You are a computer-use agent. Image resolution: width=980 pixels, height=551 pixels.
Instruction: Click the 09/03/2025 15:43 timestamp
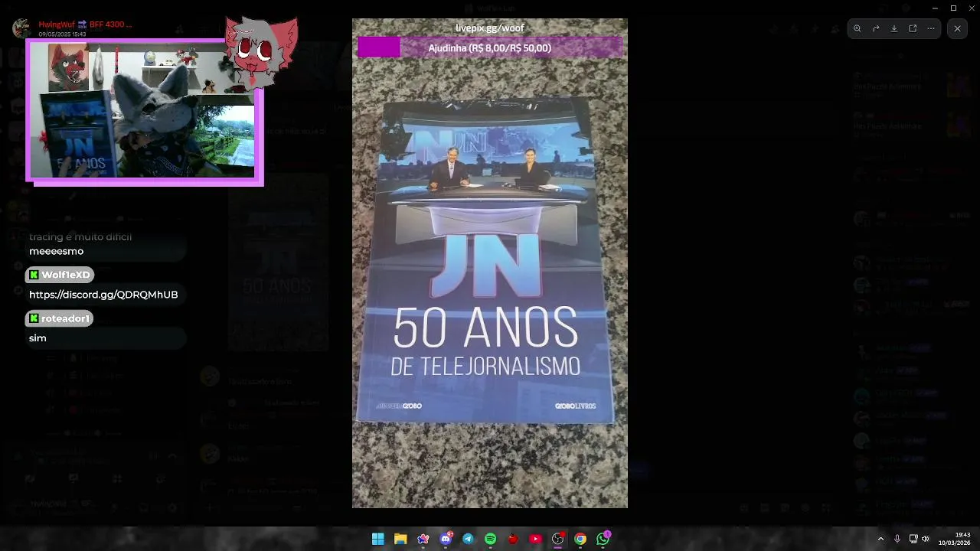click(x=62, y=34)
